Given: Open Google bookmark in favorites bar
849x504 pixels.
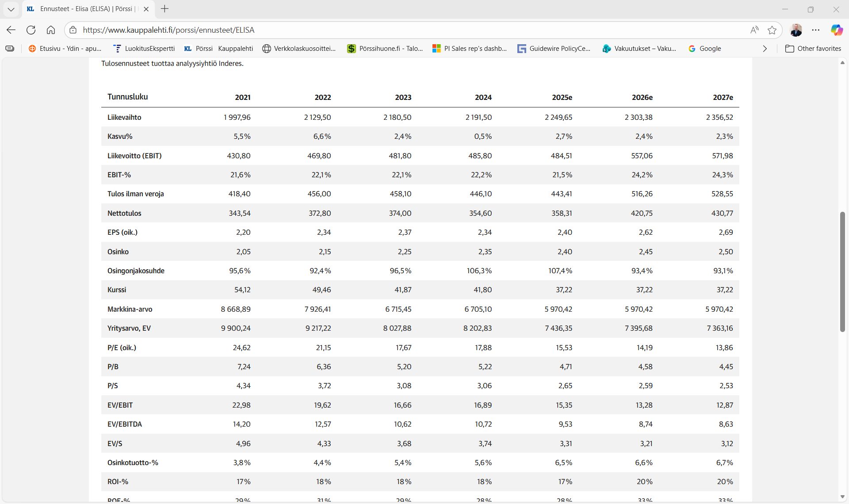Looking at the screenshot, I should (x=705, y=49).
